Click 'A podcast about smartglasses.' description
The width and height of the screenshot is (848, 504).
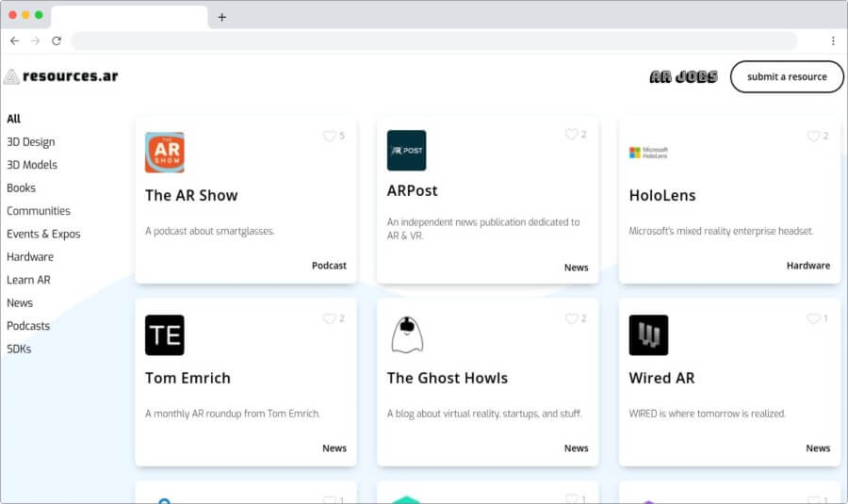[210, 231]
